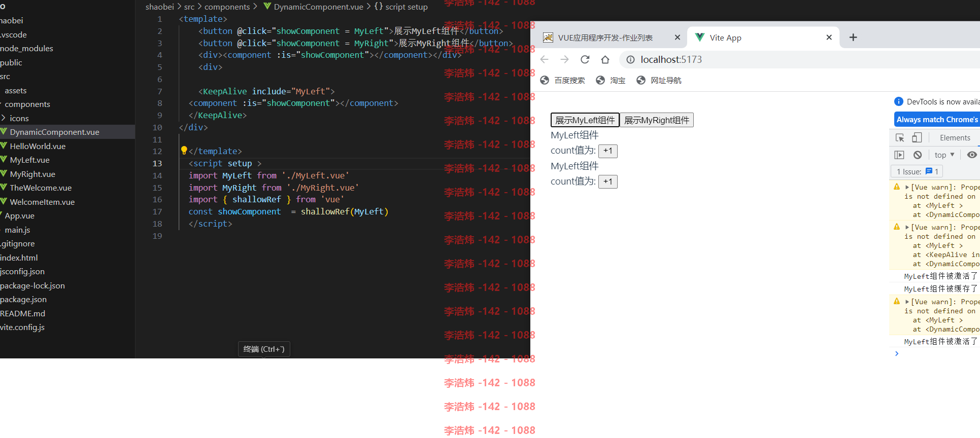This screenshot has height=438, width=980.
Task: Open MyRight.vue in the explorer
Action: [32, 174]
